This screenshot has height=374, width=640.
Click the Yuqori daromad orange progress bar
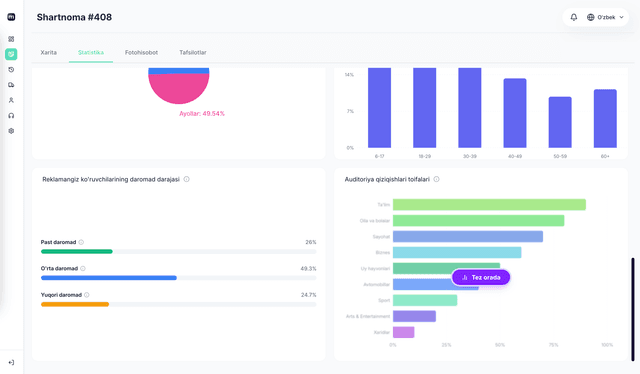(75, 304)
